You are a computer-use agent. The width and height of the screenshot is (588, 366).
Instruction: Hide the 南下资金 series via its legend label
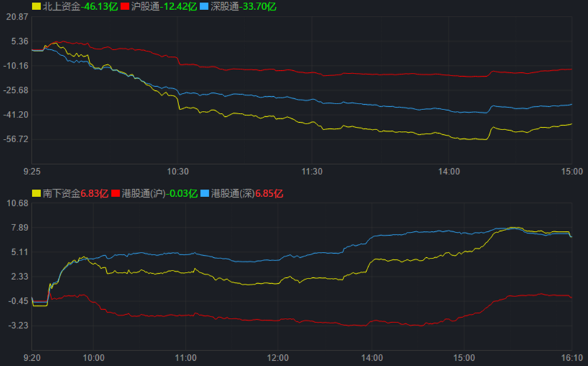click(x=61, y=193)
